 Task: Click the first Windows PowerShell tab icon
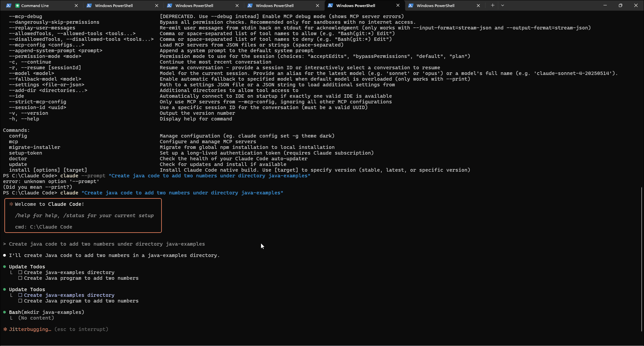89,5
